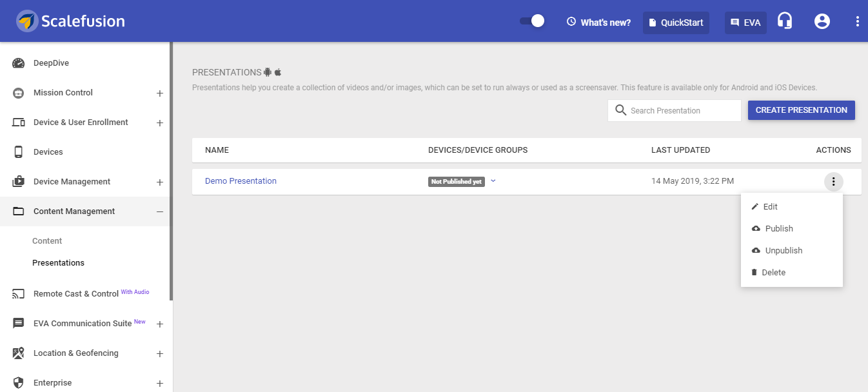Toggle the switch in the top bar
This screenshot has height=392, width=868.
[x=532, y=21]
